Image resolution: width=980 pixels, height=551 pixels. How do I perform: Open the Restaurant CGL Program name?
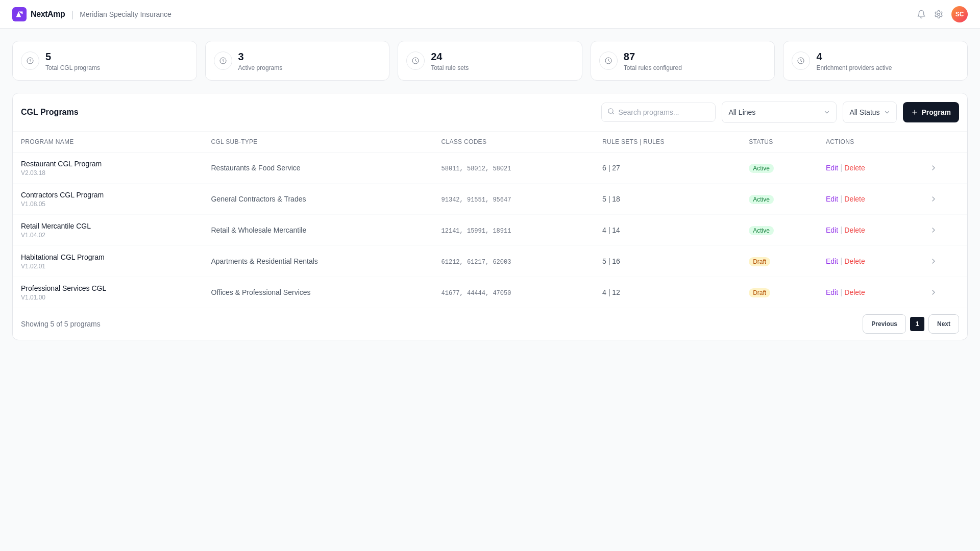[61, 164]
